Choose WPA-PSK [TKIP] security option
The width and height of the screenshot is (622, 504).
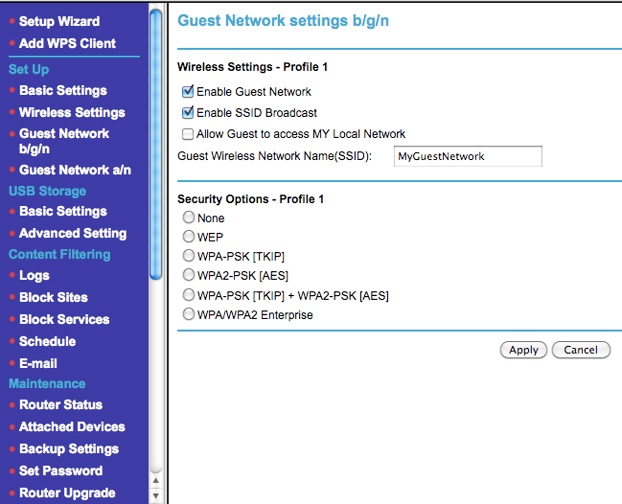[188, 256]
